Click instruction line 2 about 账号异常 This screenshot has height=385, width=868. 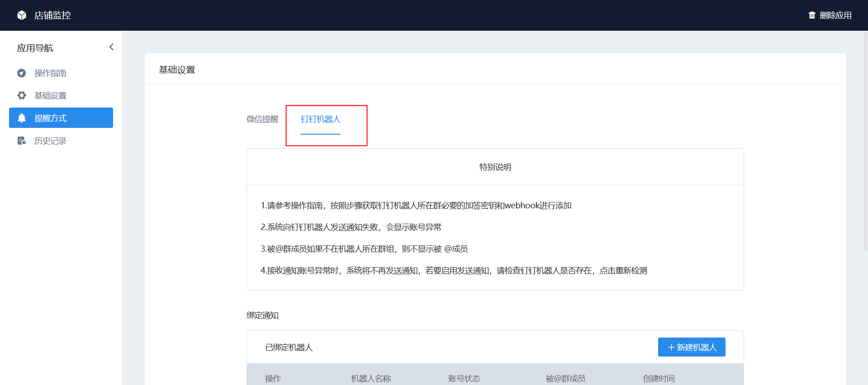point(351,227)
